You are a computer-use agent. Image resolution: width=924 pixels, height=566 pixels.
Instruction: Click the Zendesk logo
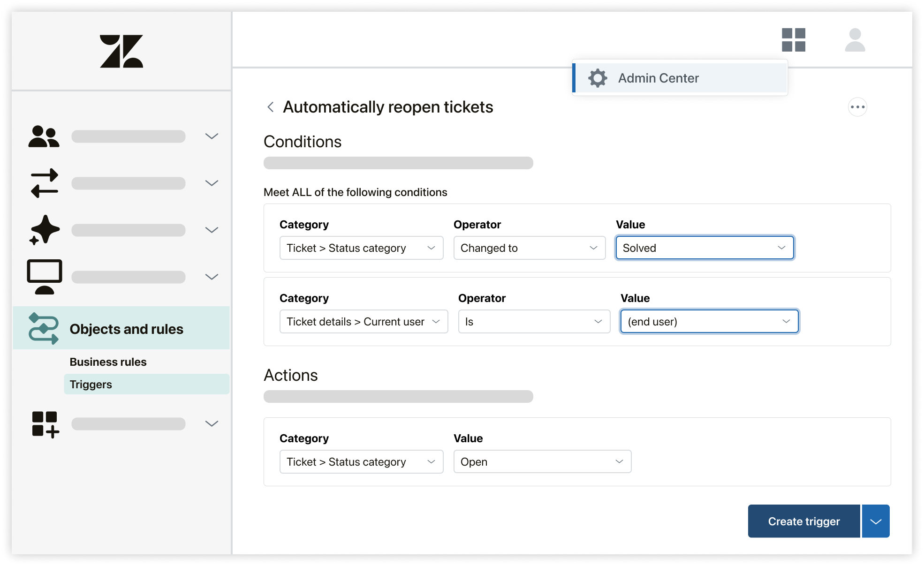[x=121, y=52]
